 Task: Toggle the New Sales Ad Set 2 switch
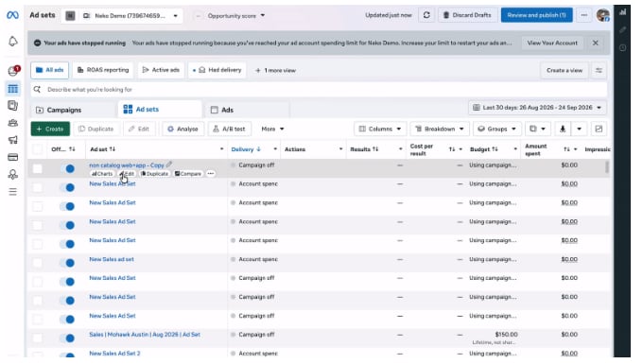coord(67,355)
